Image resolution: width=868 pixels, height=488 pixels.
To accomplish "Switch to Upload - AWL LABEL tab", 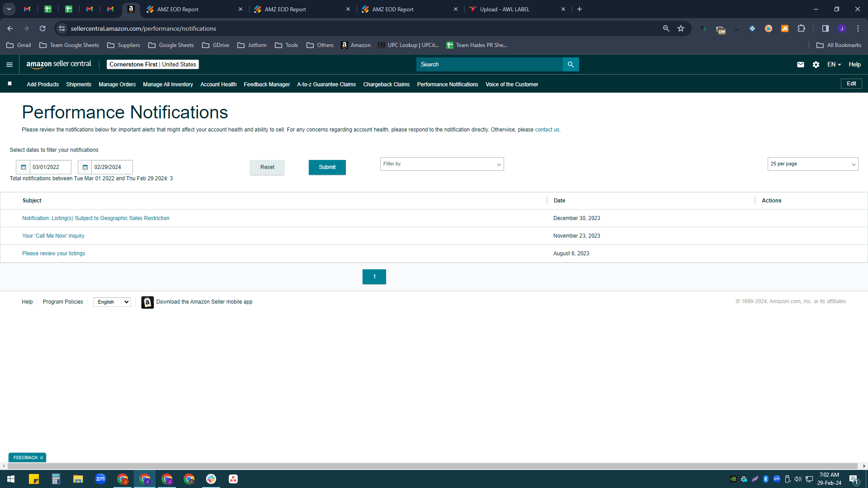I will [x=517, y=9].
